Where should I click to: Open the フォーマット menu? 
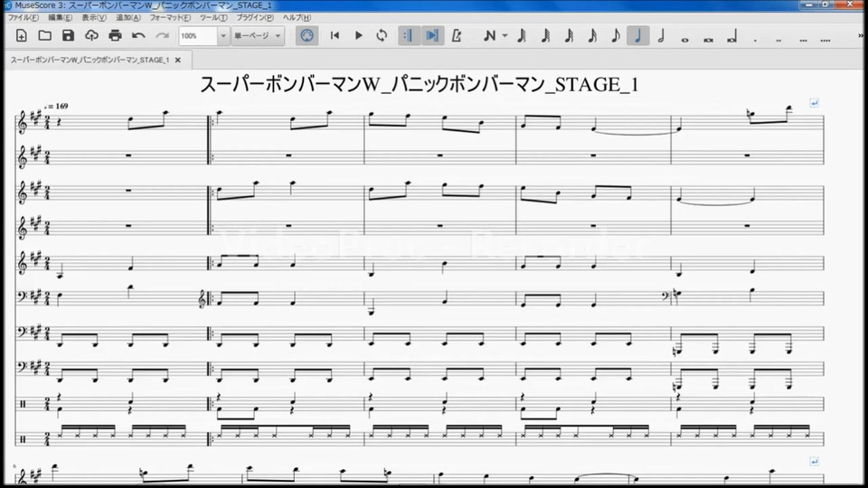pos(170,18)
